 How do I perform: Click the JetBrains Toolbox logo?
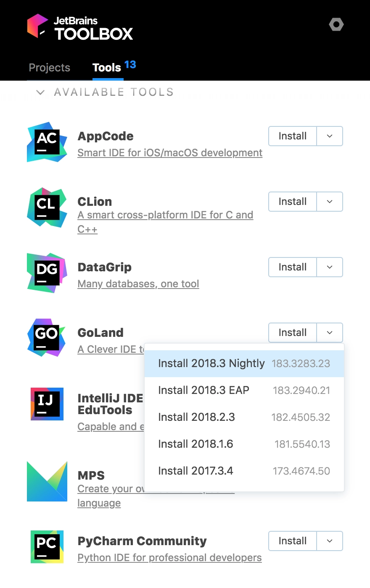[80, 27]
